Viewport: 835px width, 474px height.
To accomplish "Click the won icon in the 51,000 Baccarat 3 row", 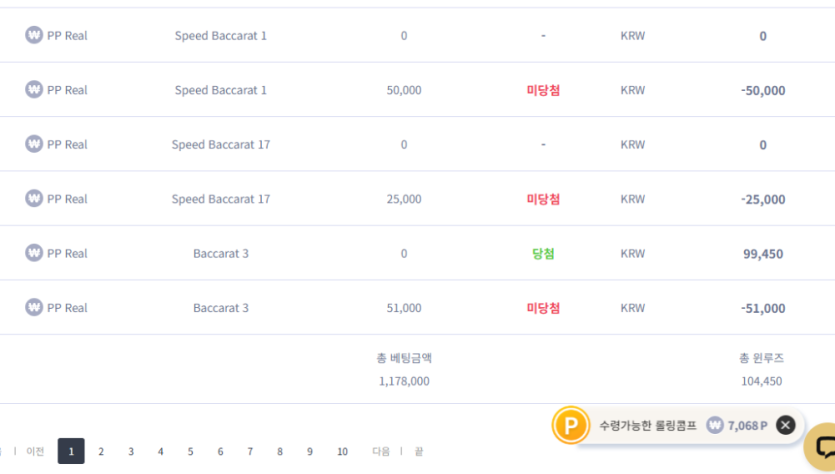I will point(34,307).
